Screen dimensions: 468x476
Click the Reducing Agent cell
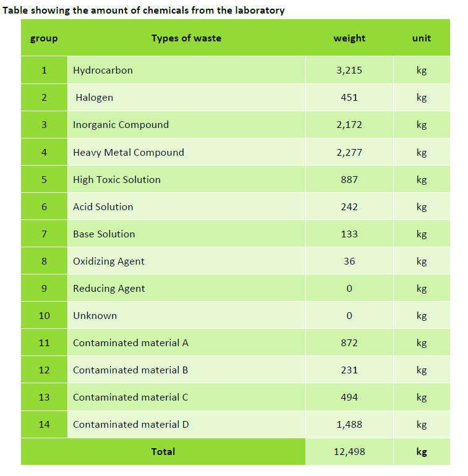point(109,289)
